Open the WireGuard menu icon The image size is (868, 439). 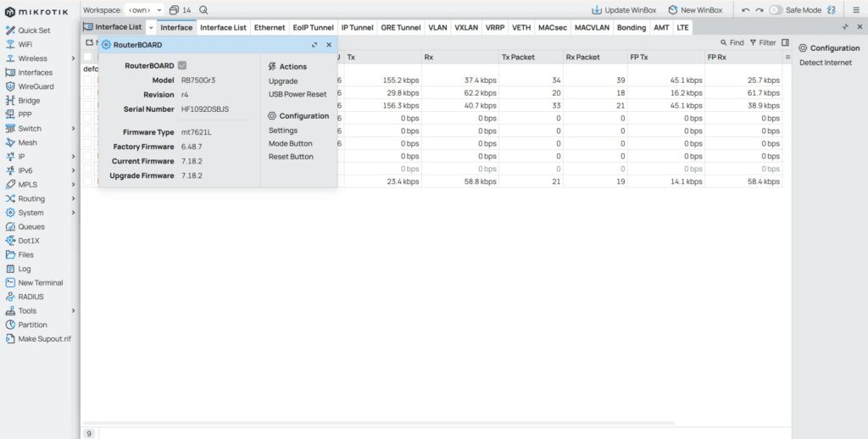pos(11,86)
